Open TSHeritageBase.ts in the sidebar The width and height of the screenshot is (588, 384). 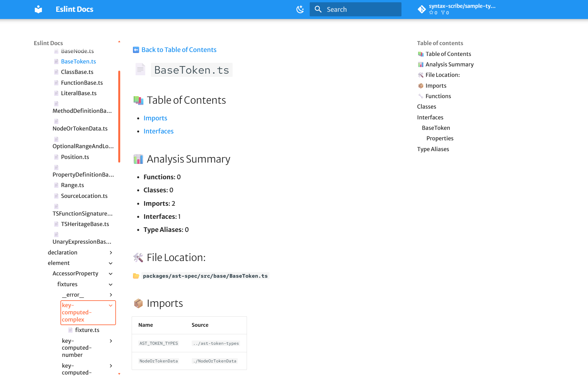pyautogui.click(x=85, y=224)
